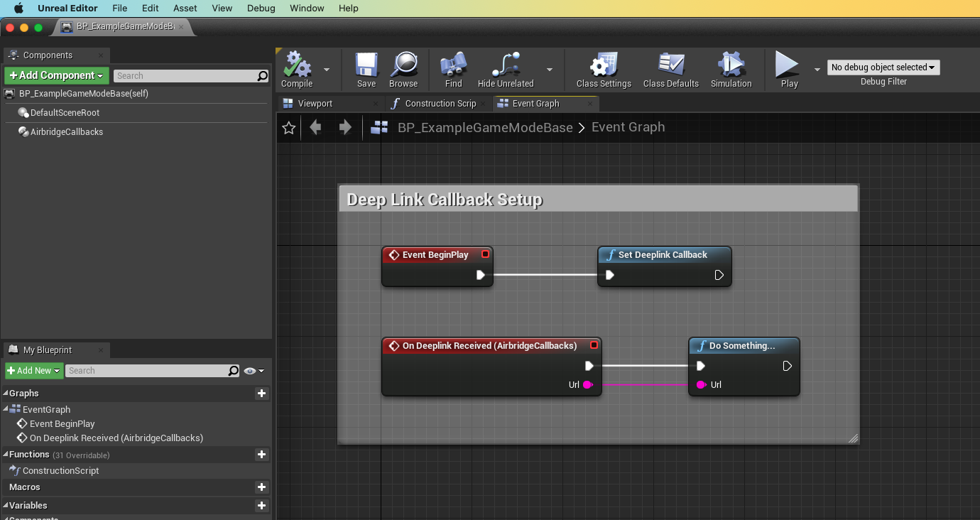Image resolution: width=980 pixels, height=520 pixels.
Task: Select Event BeginPlay in My Blueprint list
Action: click(62, 424)
